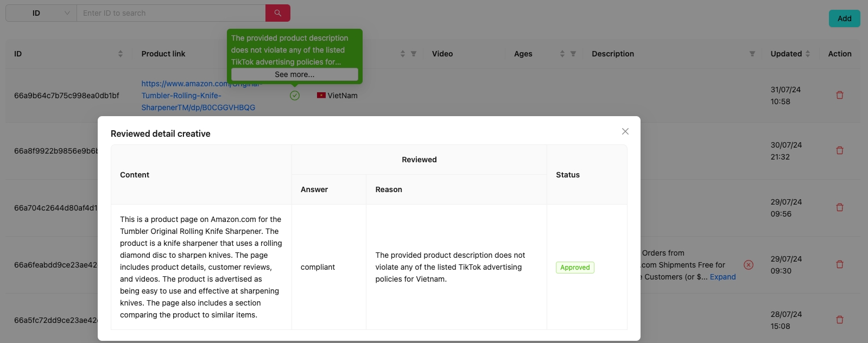Click the Approved status tag
The width and height of the screenshot is (868, 343).
pos(575,268)
